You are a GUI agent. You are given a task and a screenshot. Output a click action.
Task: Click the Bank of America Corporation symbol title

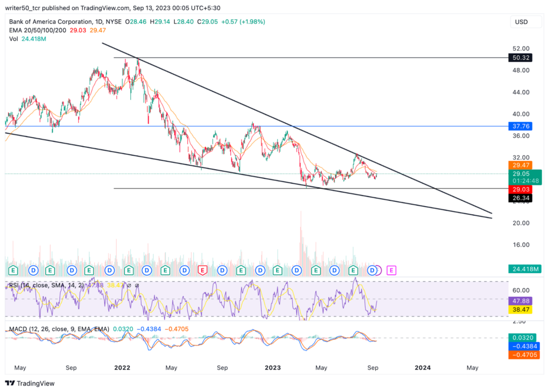point(50,21)
